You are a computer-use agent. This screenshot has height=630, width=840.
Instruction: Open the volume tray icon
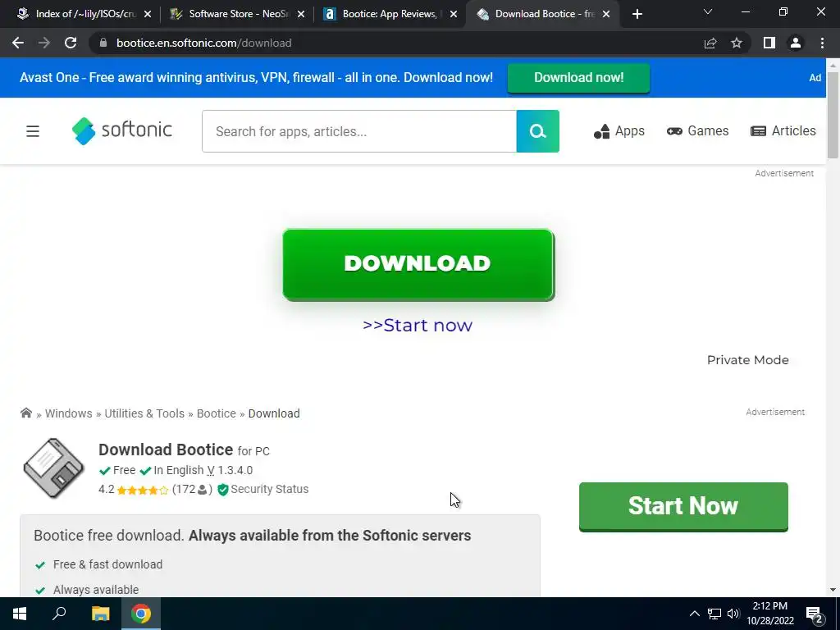pyautogui.click(x=733, y=614)
